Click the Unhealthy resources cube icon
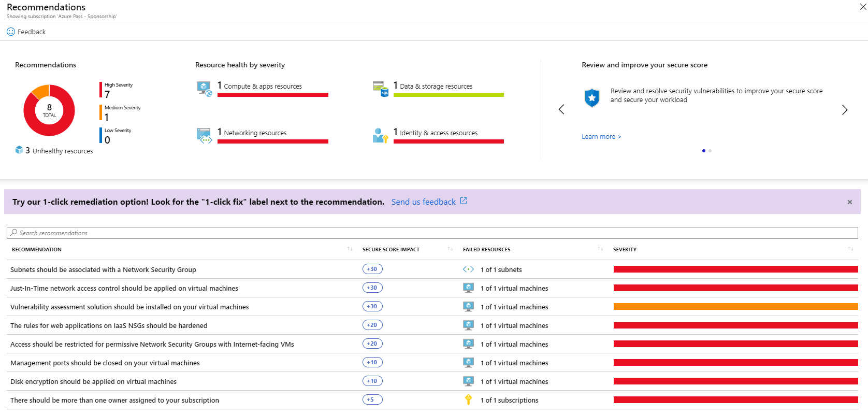 [x=19, y=150]
